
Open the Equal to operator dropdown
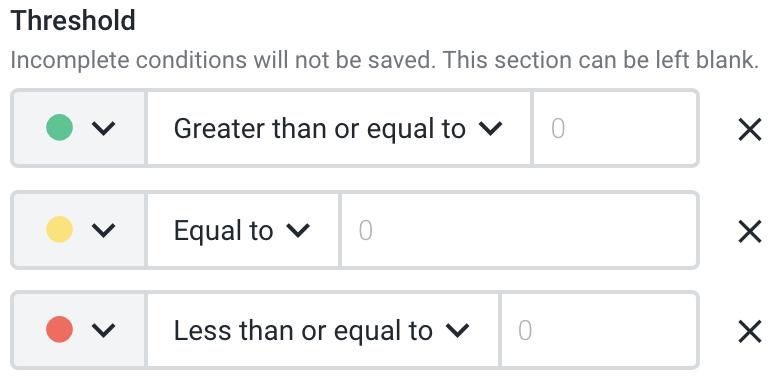tap(243, 230)
